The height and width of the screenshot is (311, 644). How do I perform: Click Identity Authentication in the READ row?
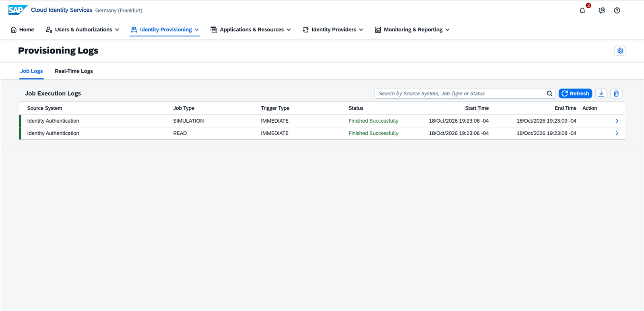pos(53,133)
